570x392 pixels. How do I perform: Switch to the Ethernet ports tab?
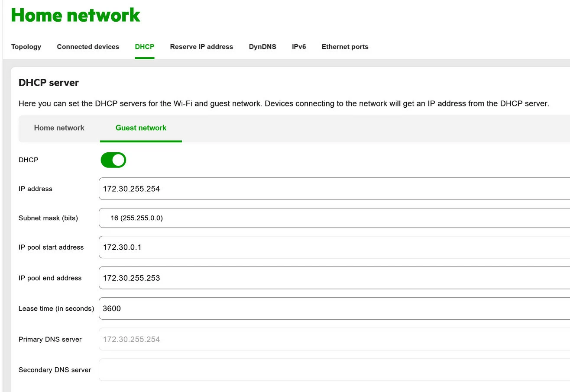[x=345, y=47]
